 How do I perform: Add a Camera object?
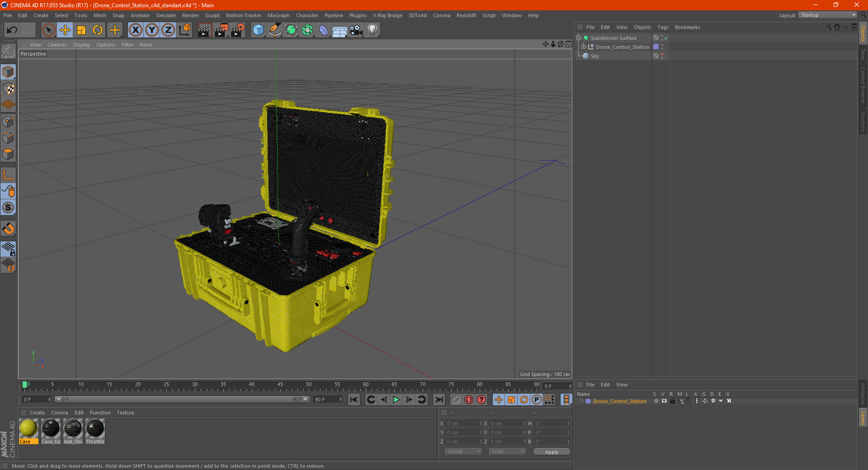coord(356,30)
